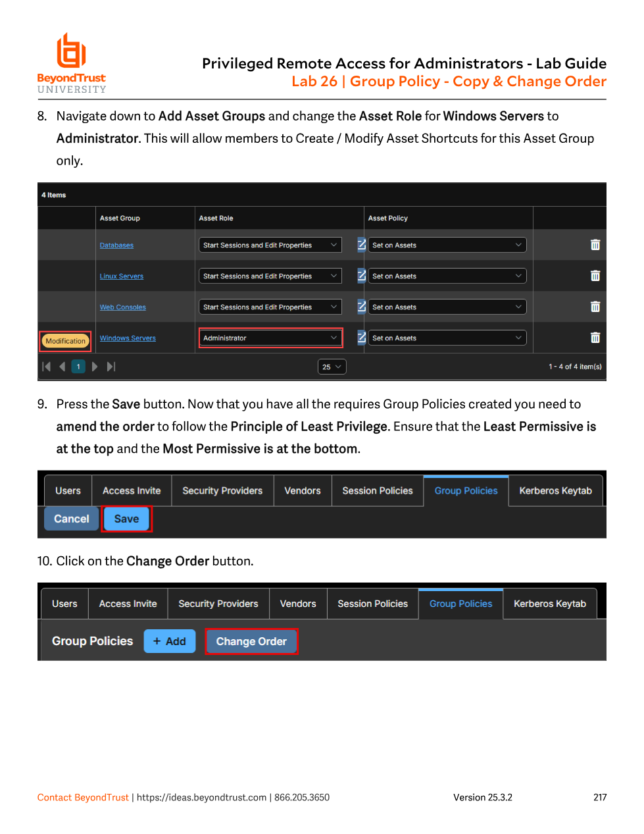
Task: Open Vendors tab above Change Order button
Action: [x=298, y=604]
